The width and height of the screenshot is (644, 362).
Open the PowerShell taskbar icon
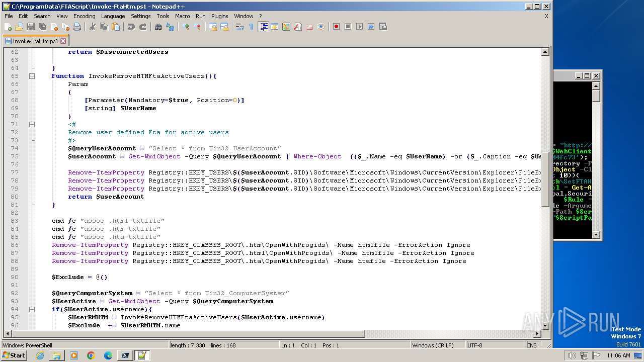[124, 355]
